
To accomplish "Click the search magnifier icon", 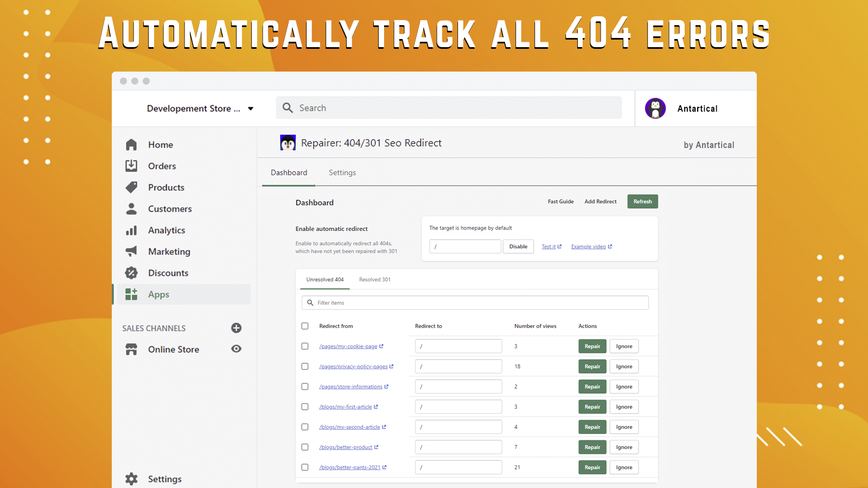I will coord(288,108).
